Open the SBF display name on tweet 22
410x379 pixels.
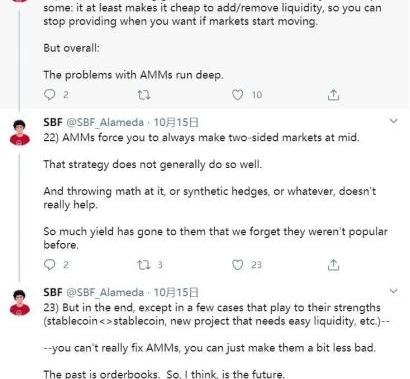tap(53, 122)
